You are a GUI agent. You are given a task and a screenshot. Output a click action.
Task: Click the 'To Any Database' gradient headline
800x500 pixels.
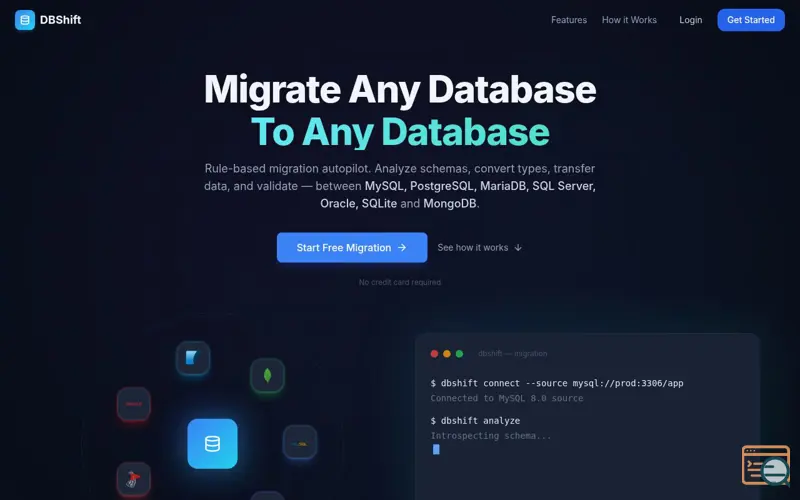400,132
